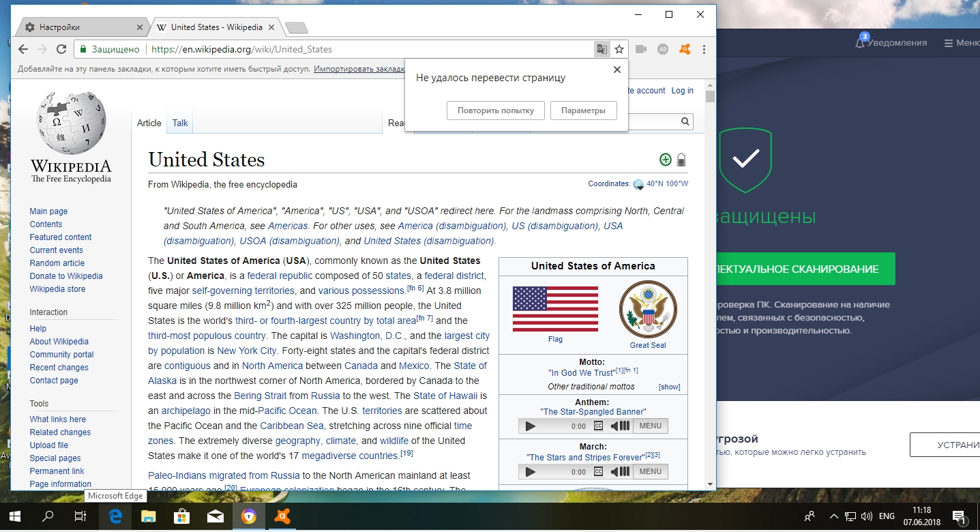Viewport: 980px width, 532px height.
Task: Click Импортировать закладки link in bookmarks bar
Action: tap(359, 69)
